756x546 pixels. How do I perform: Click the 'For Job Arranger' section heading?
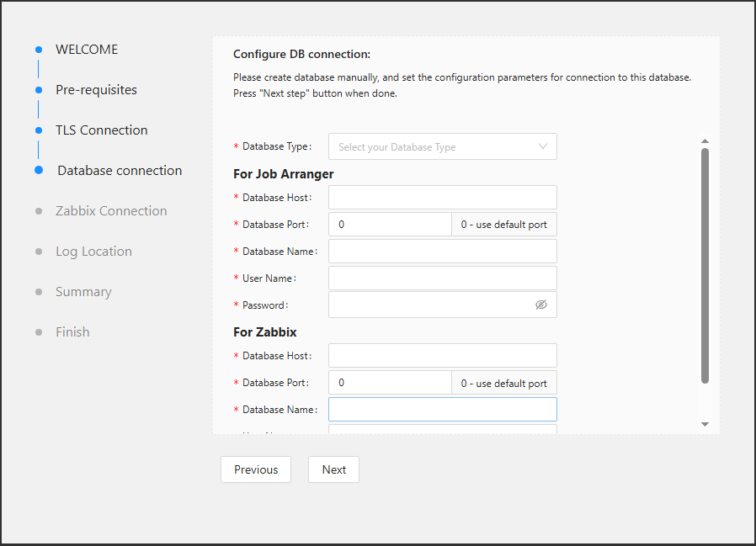(284, 174)
